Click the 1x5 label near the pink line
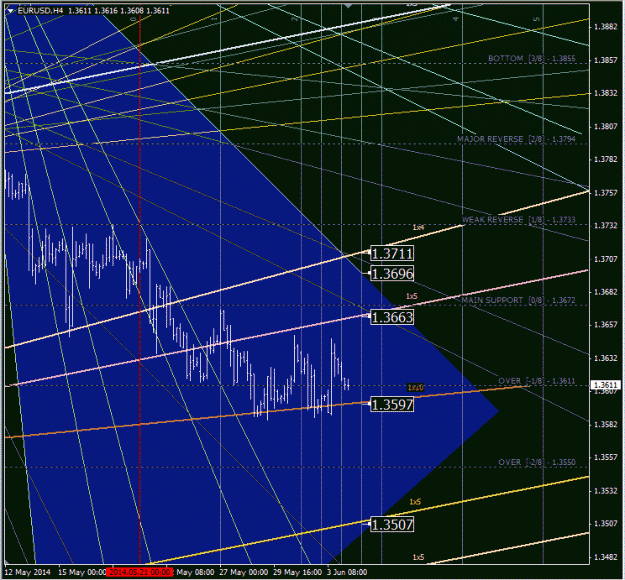 (x=412, y=296)
